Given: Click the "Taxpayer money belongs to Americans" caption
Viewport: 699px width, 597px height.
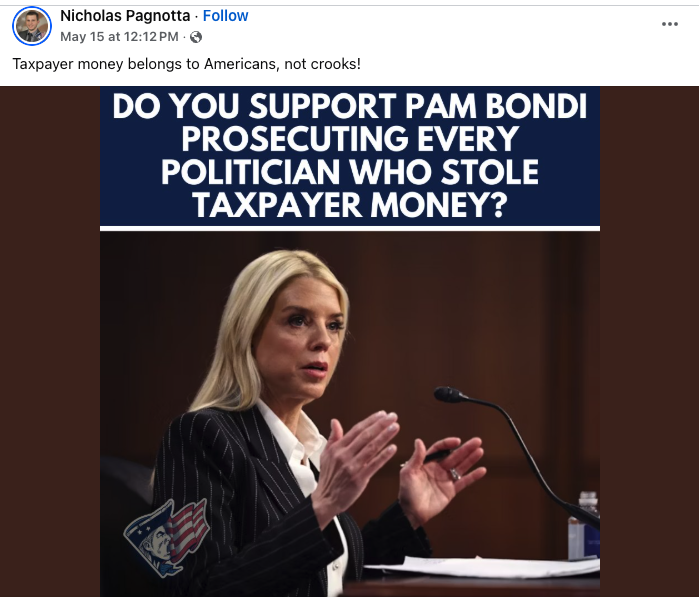Looking at the screenshot, I should pyautogui.click(x=186, y=64).
